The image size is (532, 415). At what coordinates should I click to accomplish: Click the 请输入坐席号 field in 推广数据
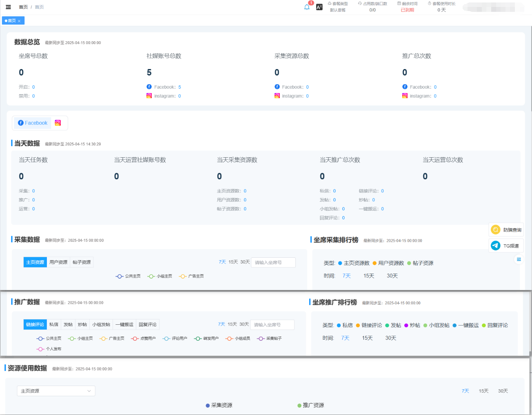pyautogui.click(x=272, y=325)
